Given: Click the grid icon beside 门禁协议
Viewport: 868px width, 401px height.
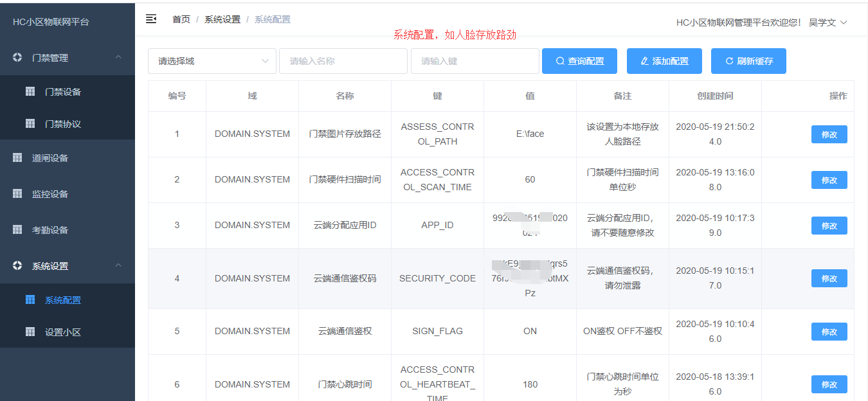Looking at the screenshot, I should 30,124.
